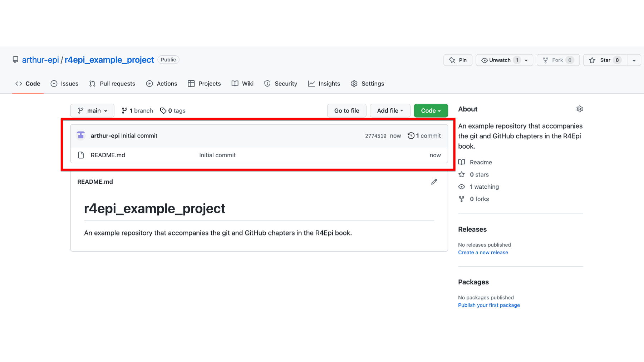Open the Initial commit message in header row
The width and height of the screenshot is (644, 362).
coord(139,136)
